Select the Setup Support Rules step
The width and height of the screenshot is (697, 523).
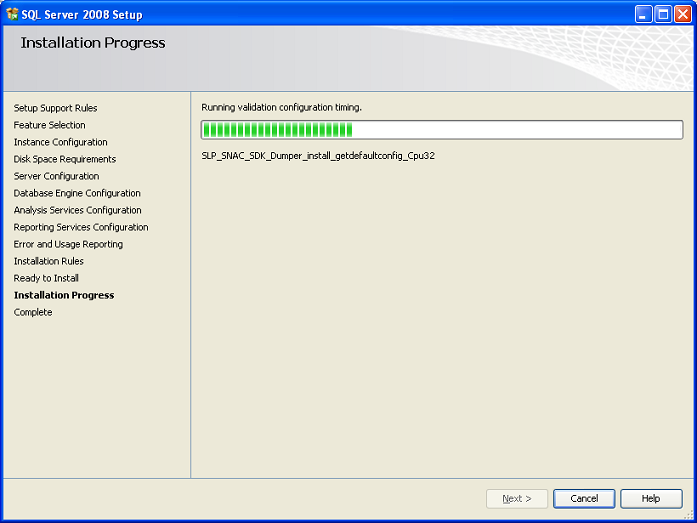[56, 108]
